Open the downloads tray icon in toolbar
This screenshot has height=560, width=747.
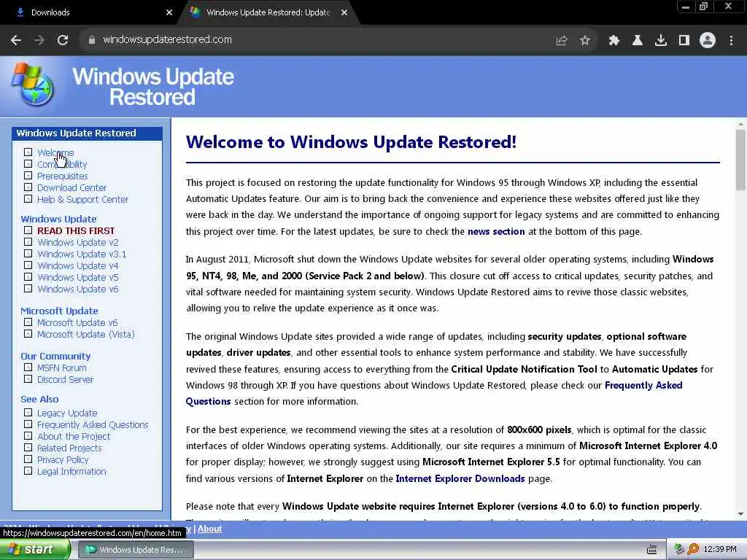click(x=661, y=41)
